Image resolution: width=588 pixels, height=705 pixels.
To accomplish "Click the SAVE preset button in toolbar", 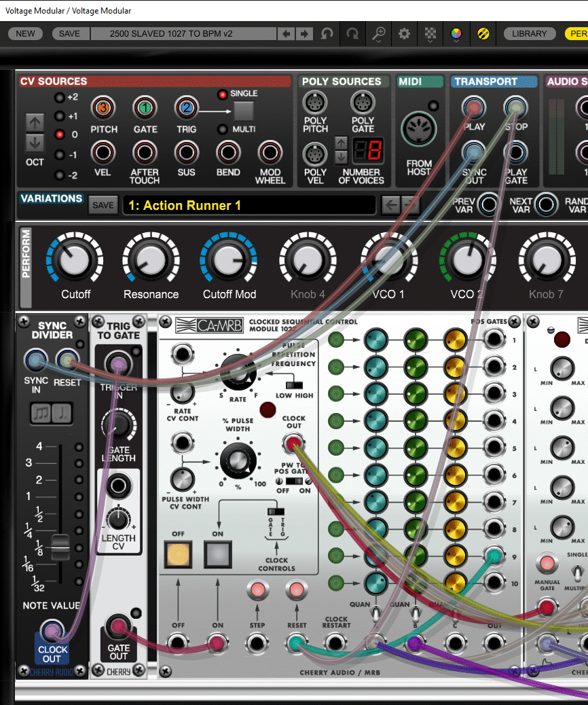I will [x=69, y=34].
